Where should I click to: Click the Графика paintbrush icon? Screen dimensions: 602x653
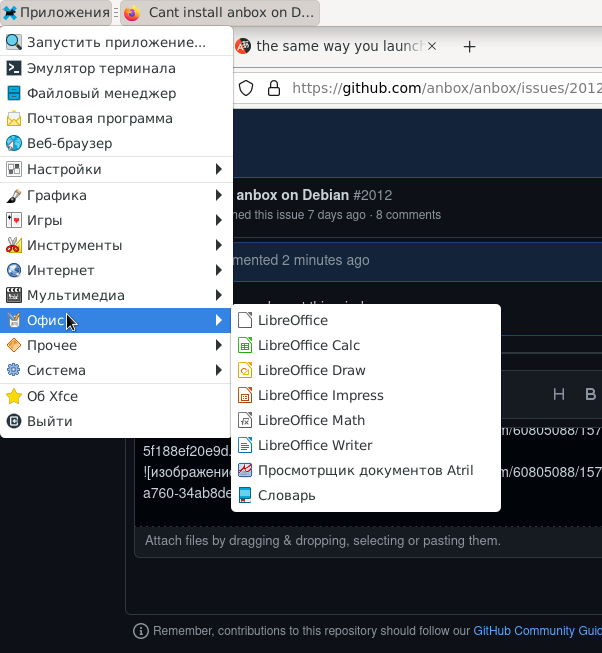tap(14, 195)
